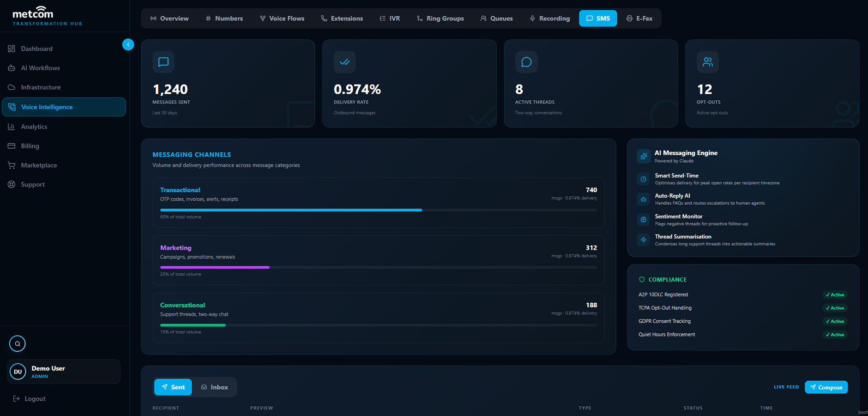Click the A2P 10DLC Registered Active badge

[835, 295]
